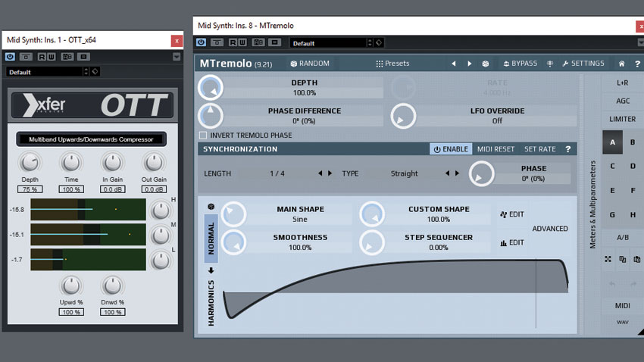
Task: Click the copy preset icon in sidebar
Action: click(623, 259)
